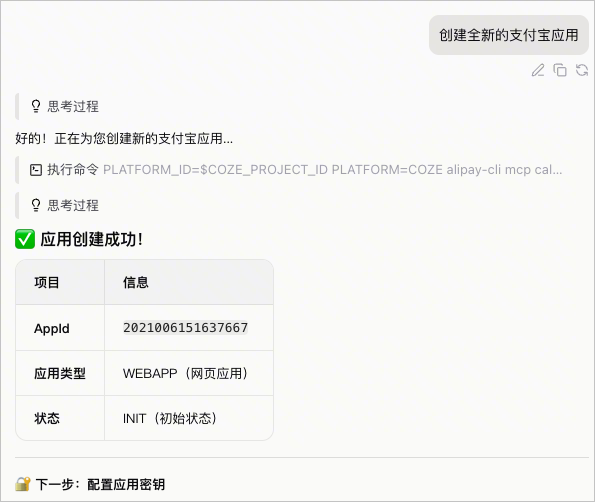Image resolution: width=595 pixels, height=502 pixels.
Task: Click the terminal icon beside 执行命令
Action: (36, 170)
